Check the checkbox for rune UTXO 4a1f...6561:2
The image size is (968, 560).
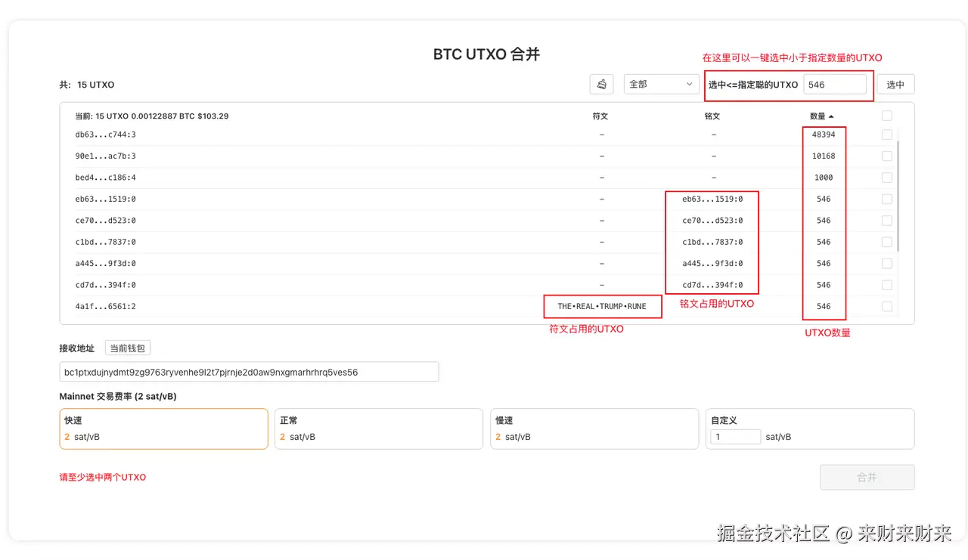886,306
